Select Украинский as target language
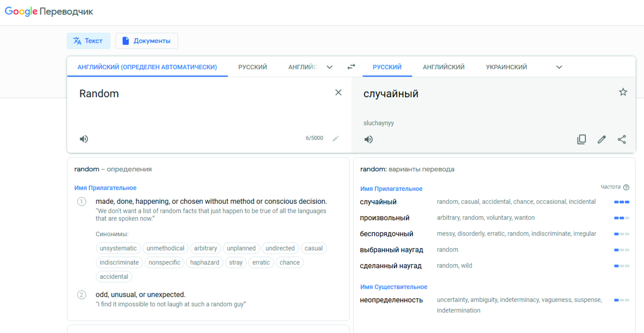Viewport: 644px width, 333px height. coord(506,67)
